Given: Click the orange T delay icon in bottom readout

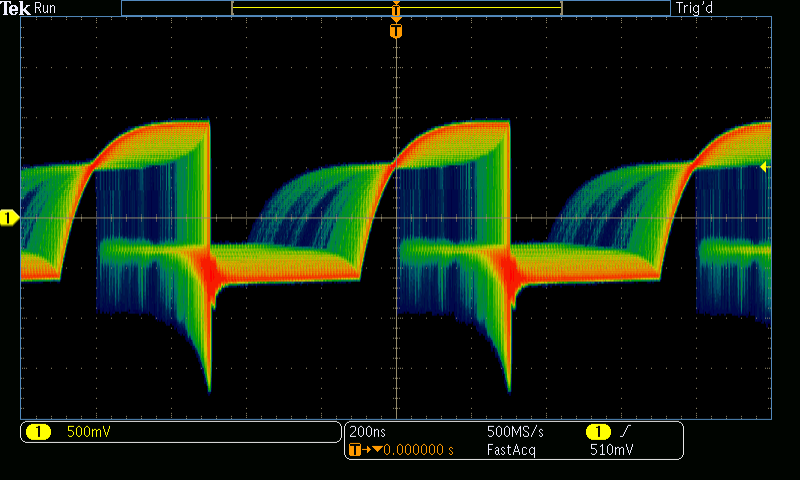Looking at the screenshot, I should (355, 450).
